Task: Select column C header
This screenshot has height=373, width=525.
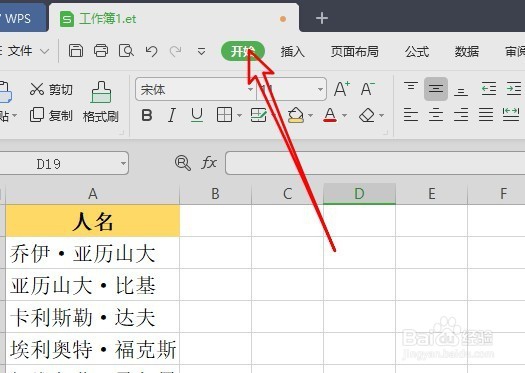Action: 287,194
